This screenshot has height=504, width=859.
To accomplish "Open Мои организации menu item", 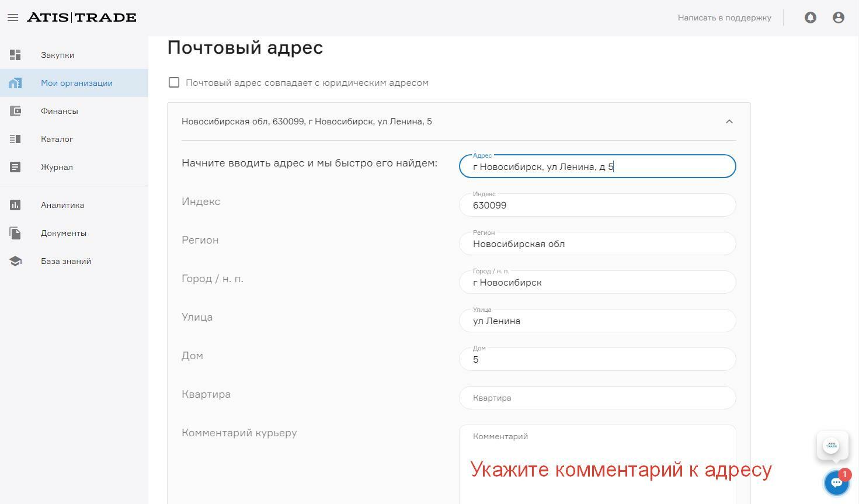I will [74, 83].
